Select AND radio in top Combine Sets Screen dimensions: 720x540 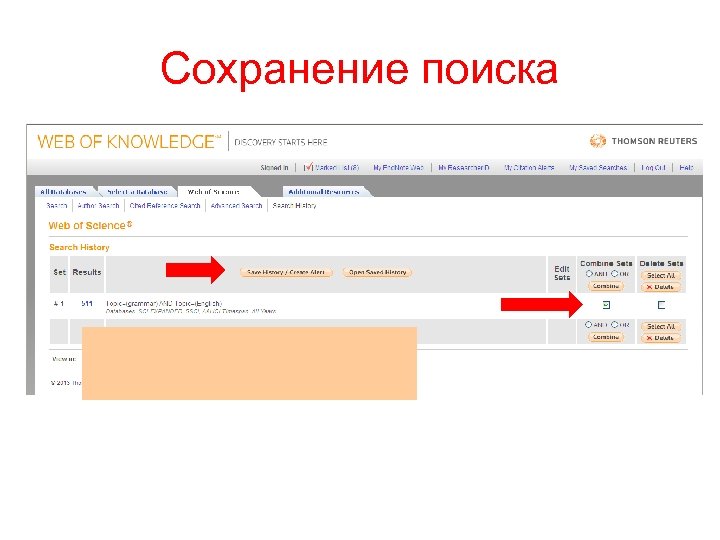(589, 274)
